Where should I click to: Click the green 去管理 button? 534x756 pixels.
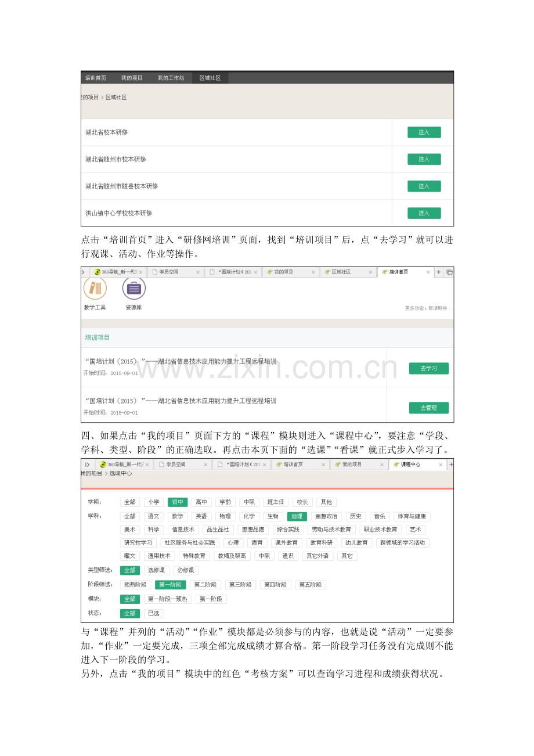tap(428, 408)
